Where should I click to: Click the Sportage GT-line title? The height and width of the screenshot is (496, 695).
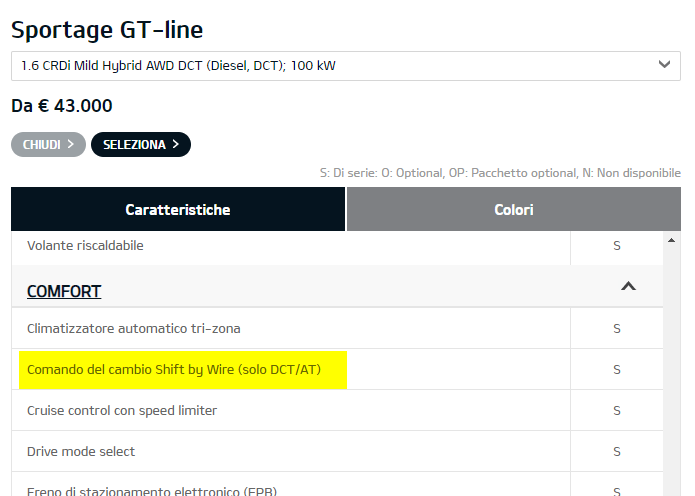107,30
